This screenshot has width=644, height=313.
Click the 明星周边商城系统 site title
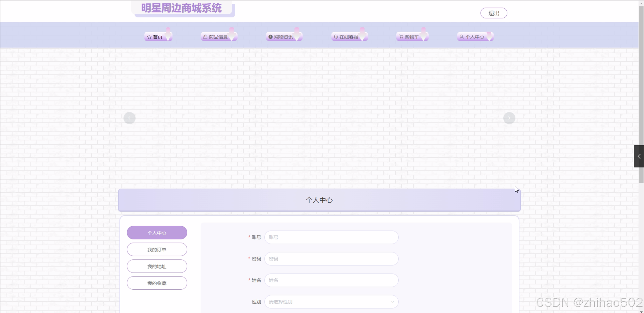(181, 8)
